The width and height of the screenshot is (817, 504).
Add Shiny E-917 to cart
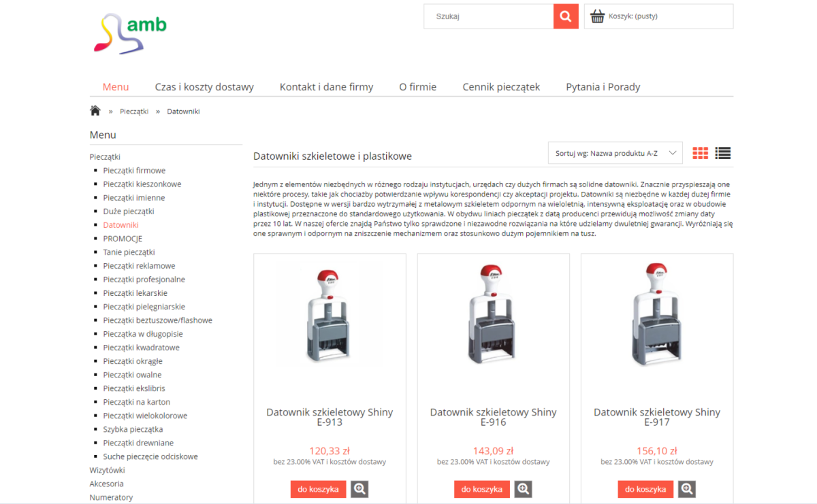[646, 489]
